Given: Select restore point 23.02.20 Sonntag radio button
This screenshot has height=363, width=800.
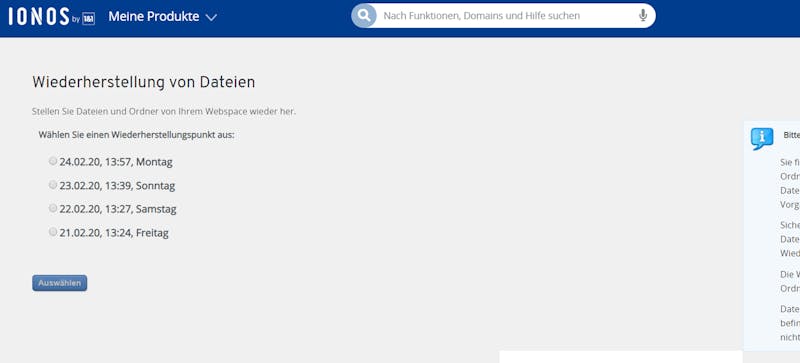Looking at the screenshot, I should [53, 185].
